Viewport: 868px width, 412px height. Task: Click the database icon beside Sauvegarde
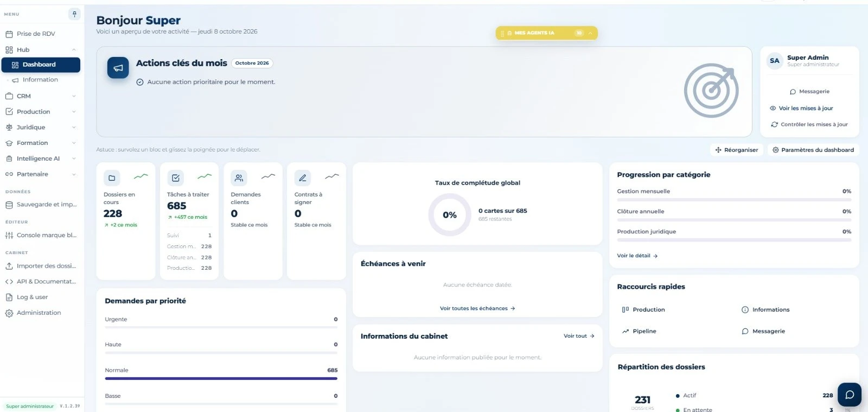tap(9, 205)
